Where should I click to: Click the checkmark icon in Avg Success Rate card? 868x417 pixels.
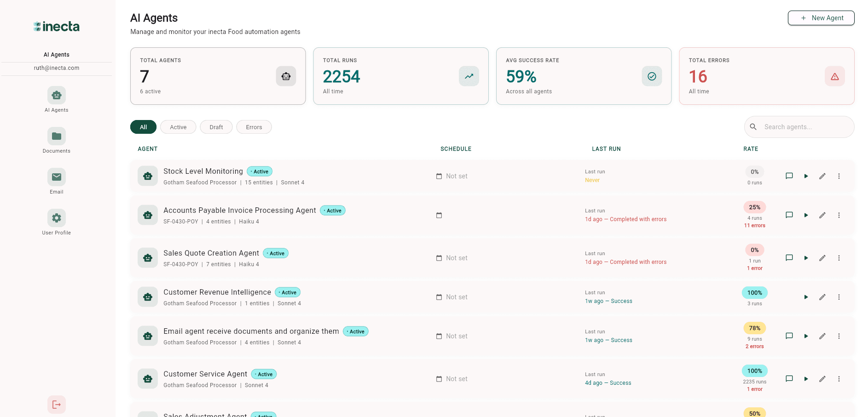click(652, 76)
